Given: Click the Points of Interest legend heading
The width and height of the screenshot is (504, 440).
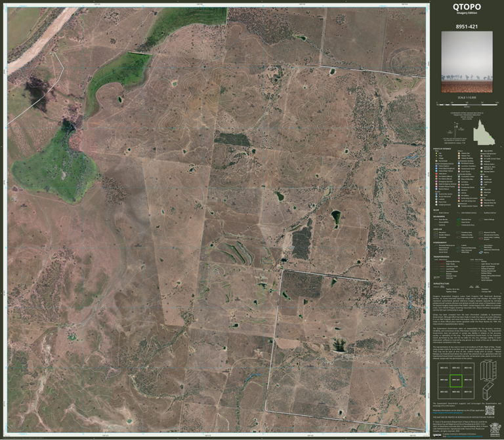Looking at the screenshot, I should (x=442, y=149).
